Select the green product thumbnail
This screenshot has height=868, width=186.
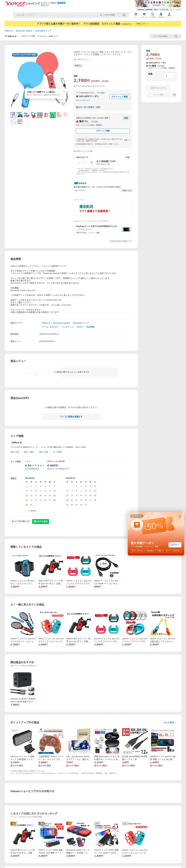53,115
